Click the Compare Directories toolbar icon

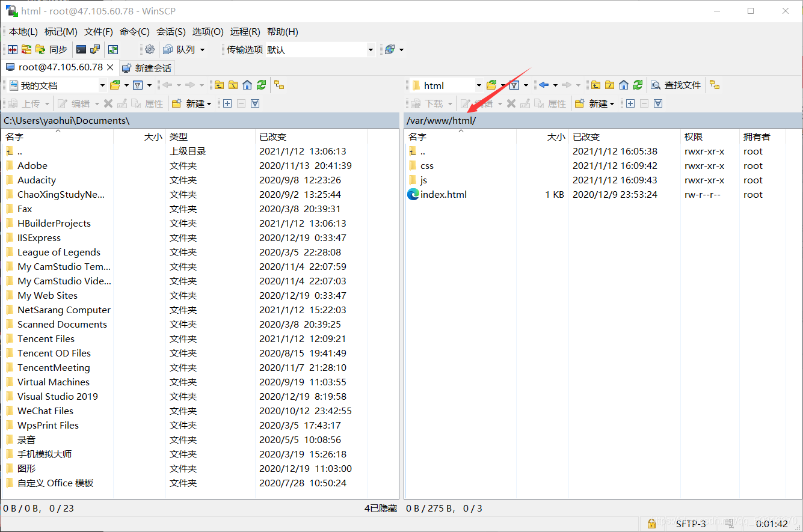pyautogui.click(x=12, y=50)
